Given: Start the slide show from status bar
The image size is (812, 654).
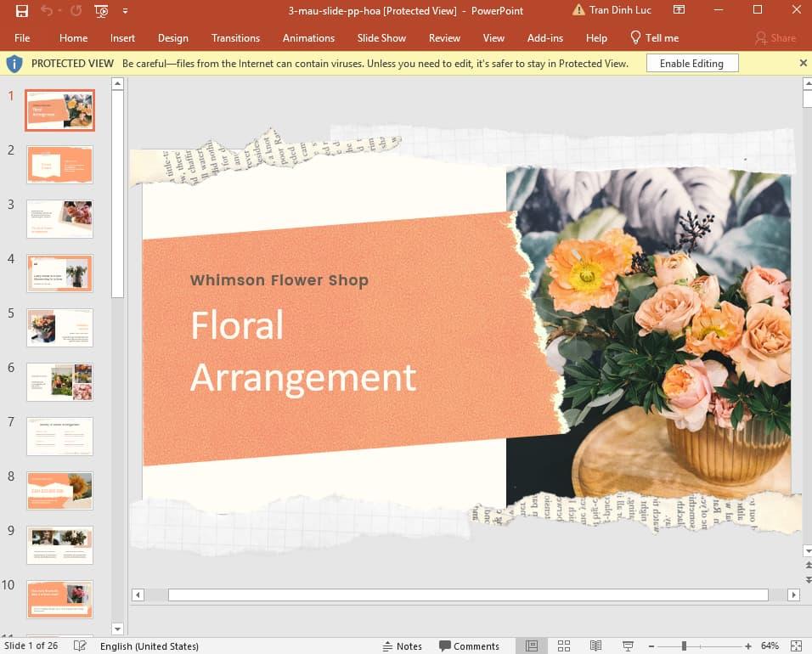Looking at the screenshot, I should pos(626,646).
